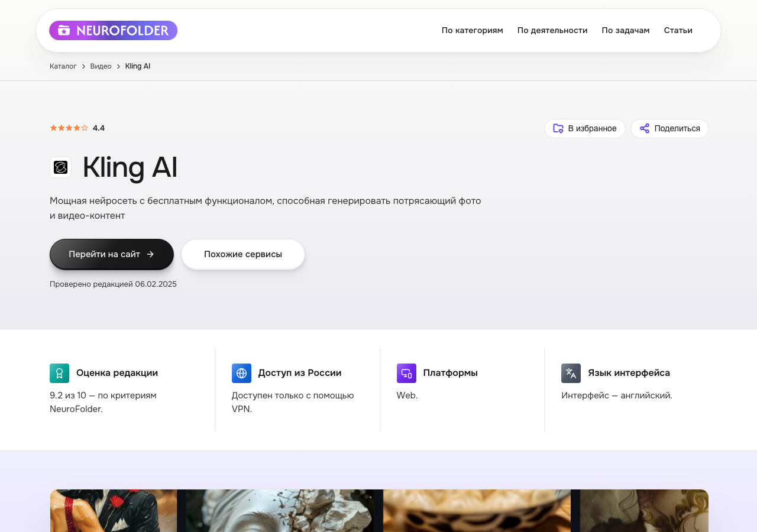Open the Kling AI preview image gallery
This screenshot has height=532, width=757.
[379, 511]
